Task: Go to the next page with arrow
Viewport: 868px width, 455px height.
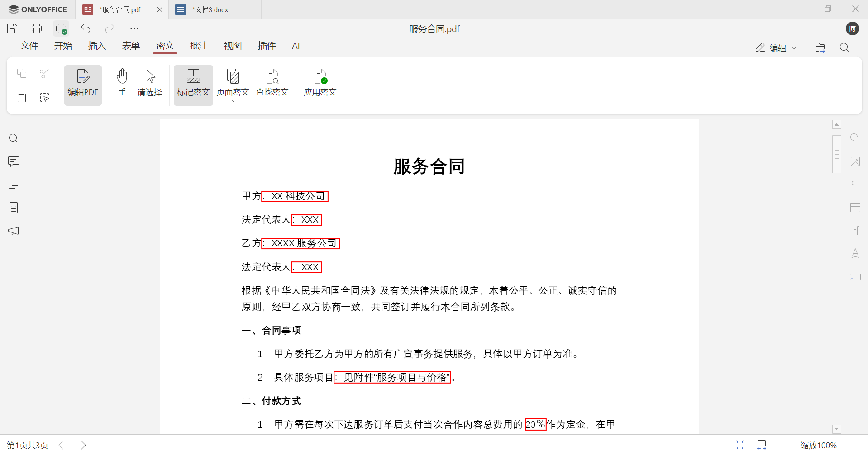Action: tap(83, 445)
